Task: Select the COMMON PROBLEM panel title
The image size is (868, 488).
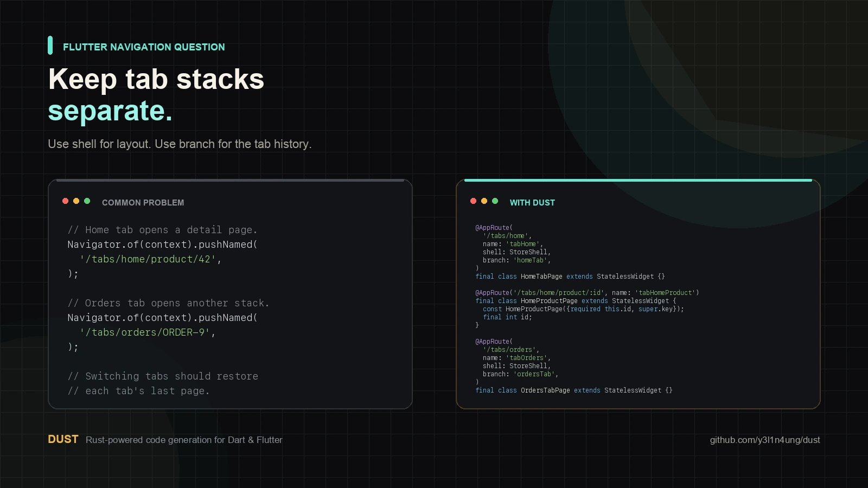Action: click(143, 203)
